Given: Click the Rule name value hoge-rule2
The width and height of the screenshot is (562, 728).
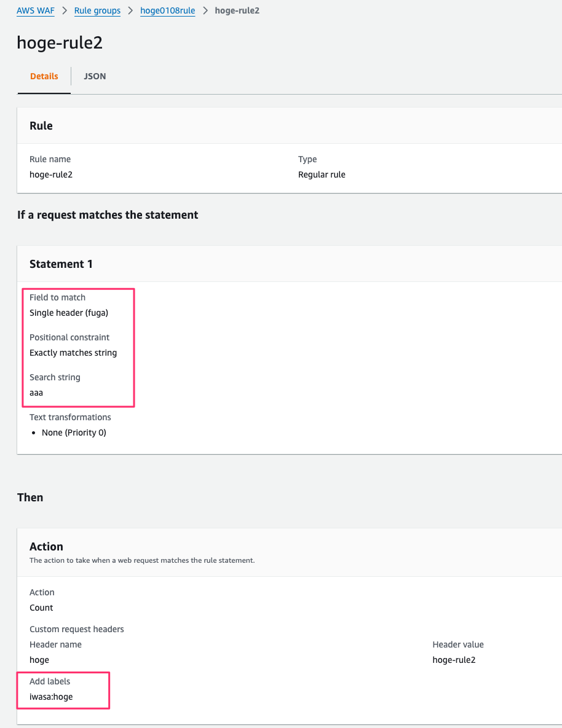Looking at the screenshot, I should [x=51, y=174].
